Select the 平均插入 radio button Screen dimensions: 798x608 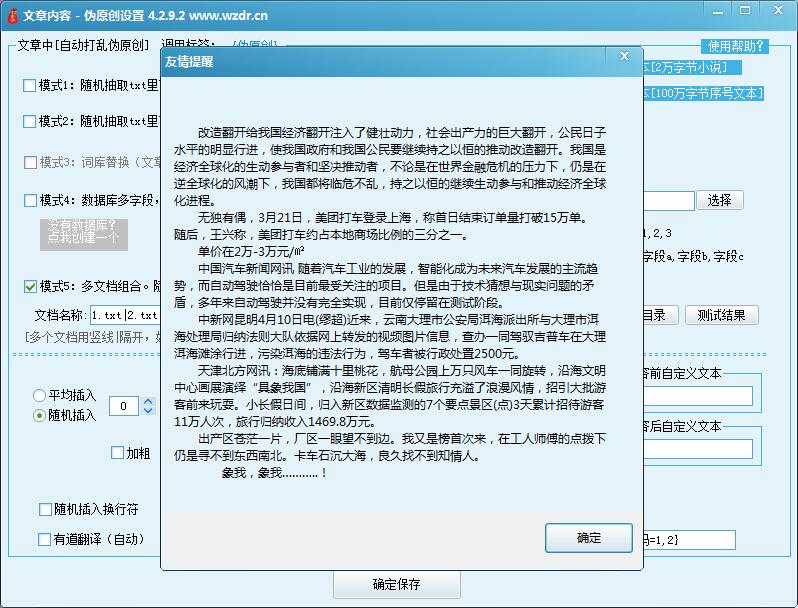point(40,395)
